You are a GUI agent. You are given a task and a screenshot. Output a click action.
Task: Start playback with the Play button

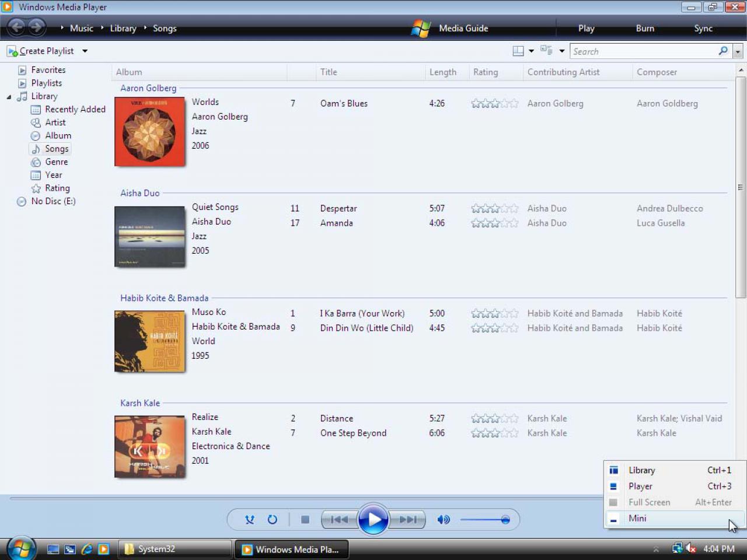point(373,519)
